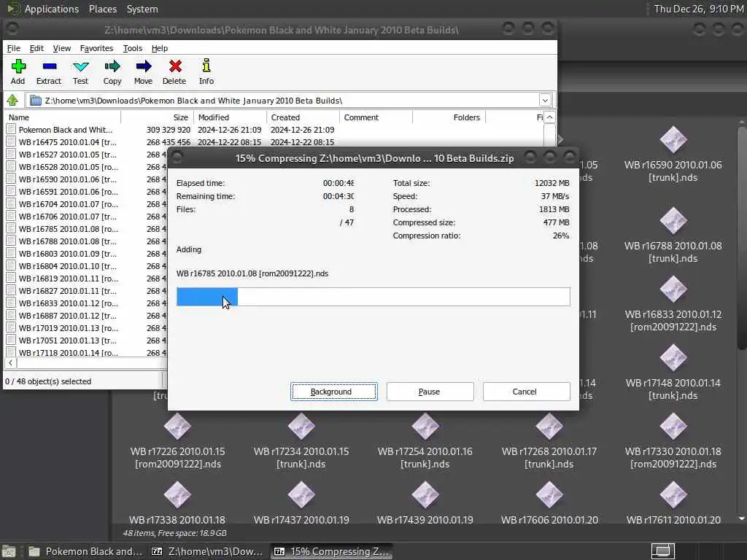Viewport: 747px width, 560px height.
Task: Select WB r17330 2010.01.18 [rom20091222].nds icon
Action: tap(673, 427)
